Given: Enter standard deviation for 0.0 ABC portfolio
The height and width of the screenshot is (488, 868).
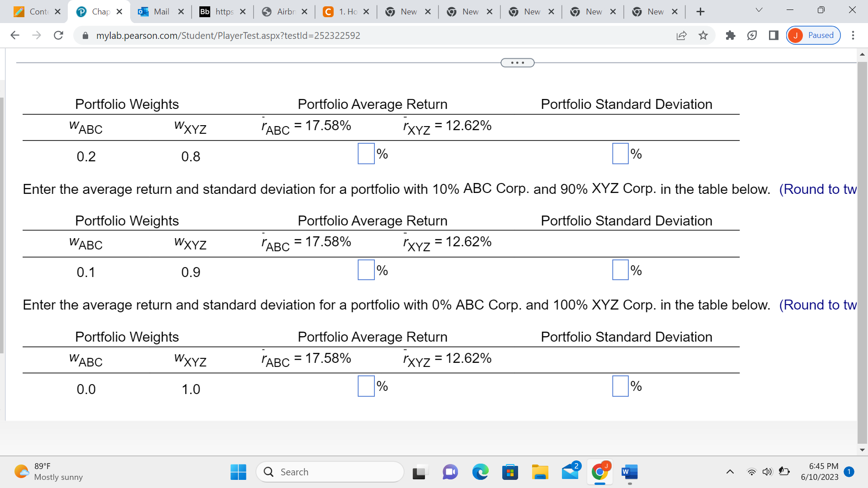Looking at the screenshot, I should 620,386.
